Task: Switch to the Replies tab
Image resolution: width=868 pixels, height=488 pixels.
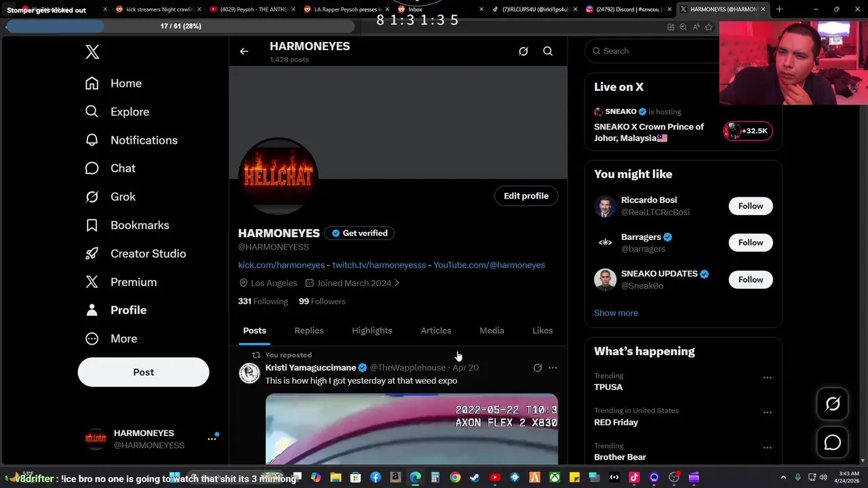Action: pos(309,331)
